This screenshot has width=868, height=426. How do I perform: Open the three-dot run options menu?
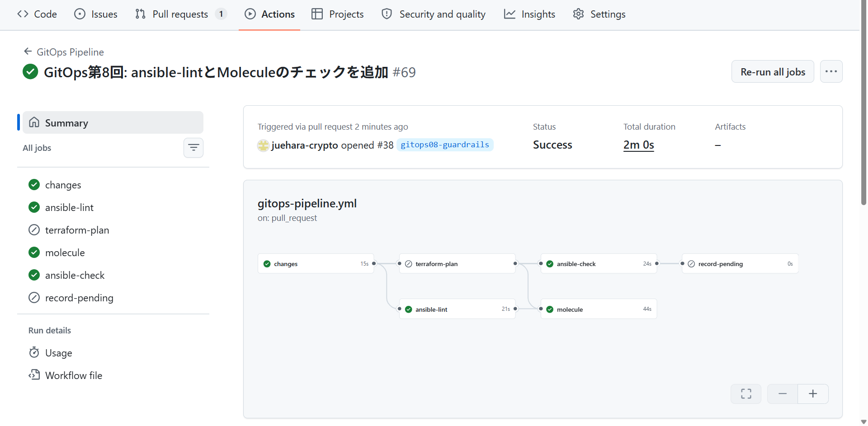[x=831, y=72]
